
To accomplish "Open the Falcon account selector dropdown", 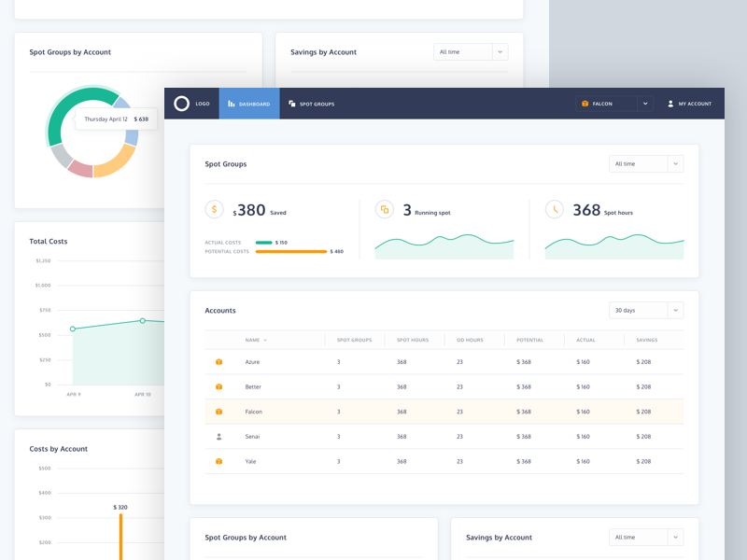I will coord(614,104).
